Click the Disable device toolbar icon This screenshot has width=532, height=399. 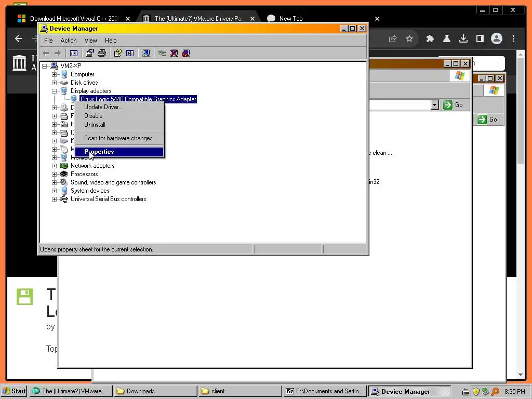pyautogui.click(x=186, y=54)
